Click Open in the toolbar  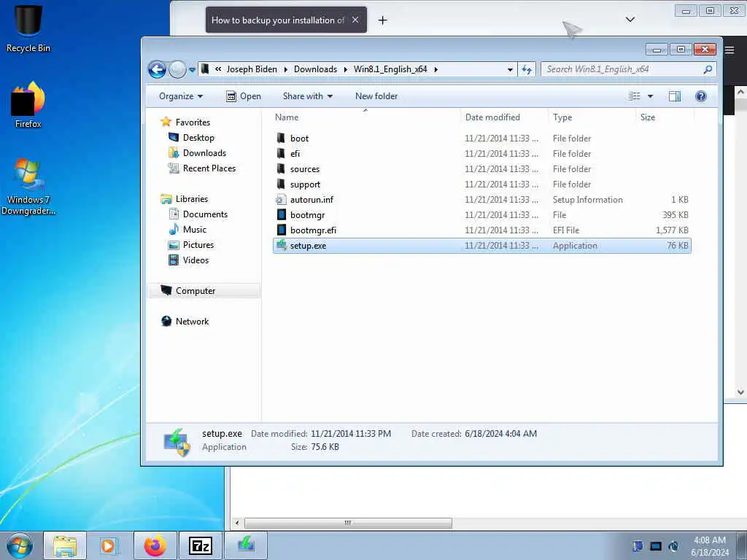[244, 96]
